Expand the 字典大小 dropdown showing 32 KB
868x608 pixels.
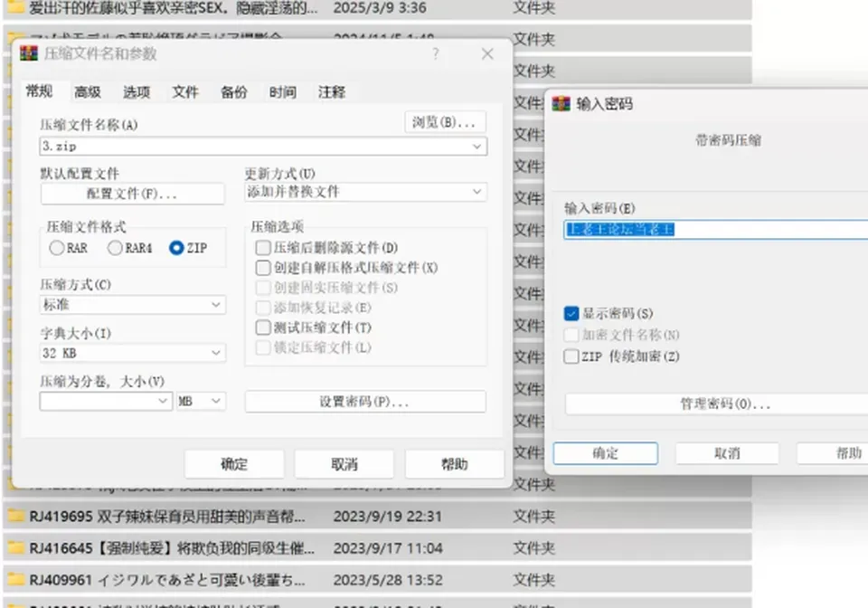tap(216, 353)
